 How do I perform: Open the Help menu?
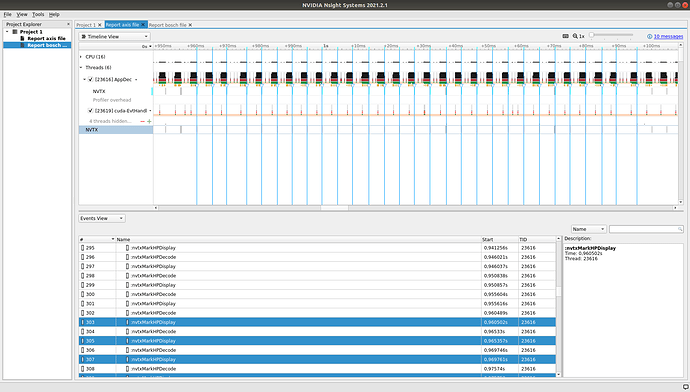click(x=54, y=15)
